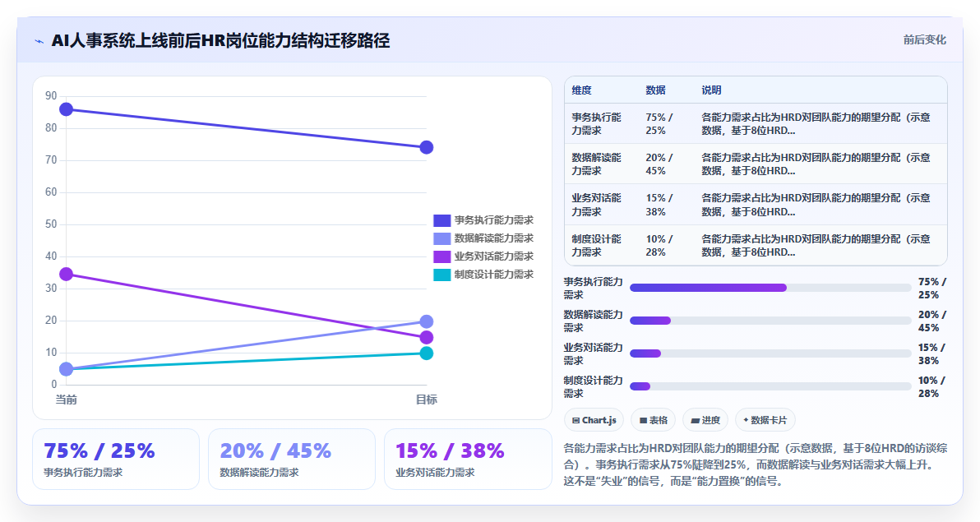Click the 事务执行能力需求 progress bar
This screenshot has width=980, height=522.
coord(770,288)
